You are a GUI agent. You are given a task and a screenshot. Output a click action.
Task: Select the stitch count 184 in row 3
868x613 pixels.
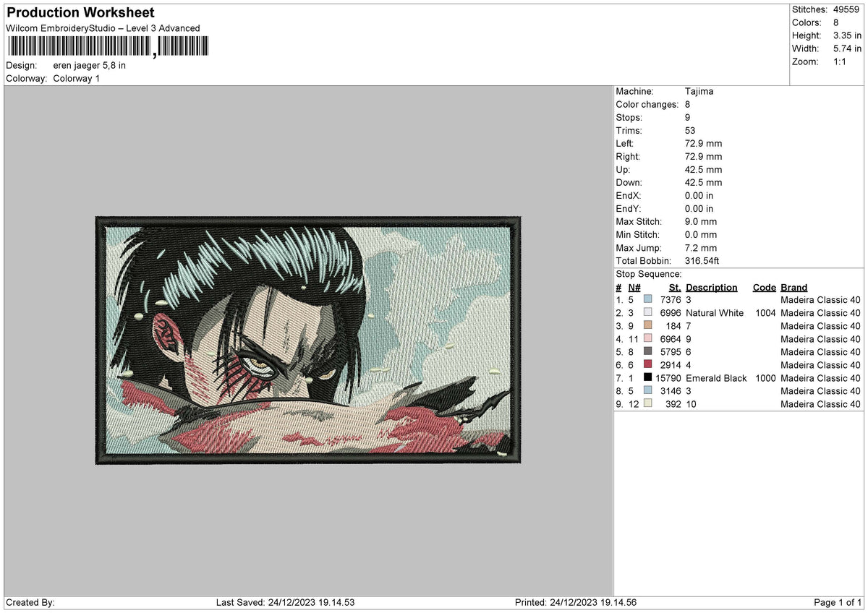tap(673, 325)
